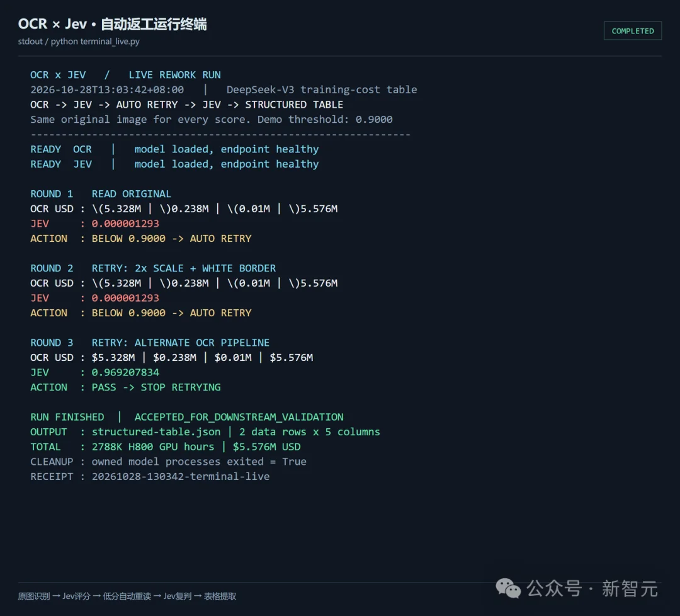Select the JEV score "0.969207834"

125,372
